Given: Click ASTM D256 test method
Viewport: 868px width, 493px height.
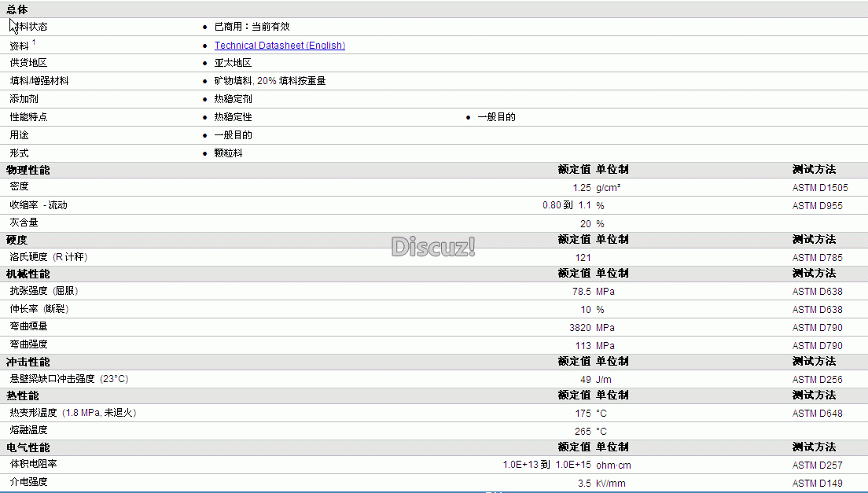Looking at the screenshot, I should tap(817, 380).
